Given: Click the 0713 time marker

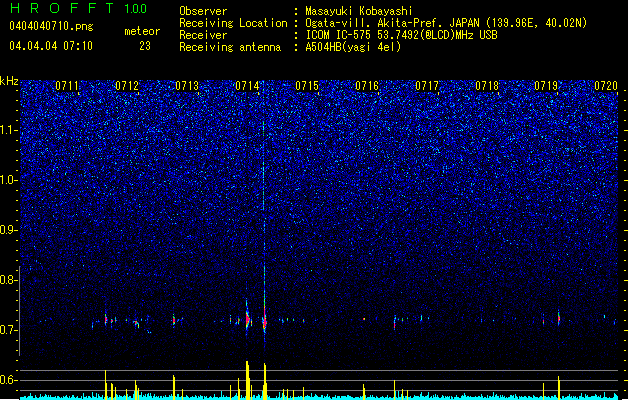Looking at the screenshot, I should point(187,86).
